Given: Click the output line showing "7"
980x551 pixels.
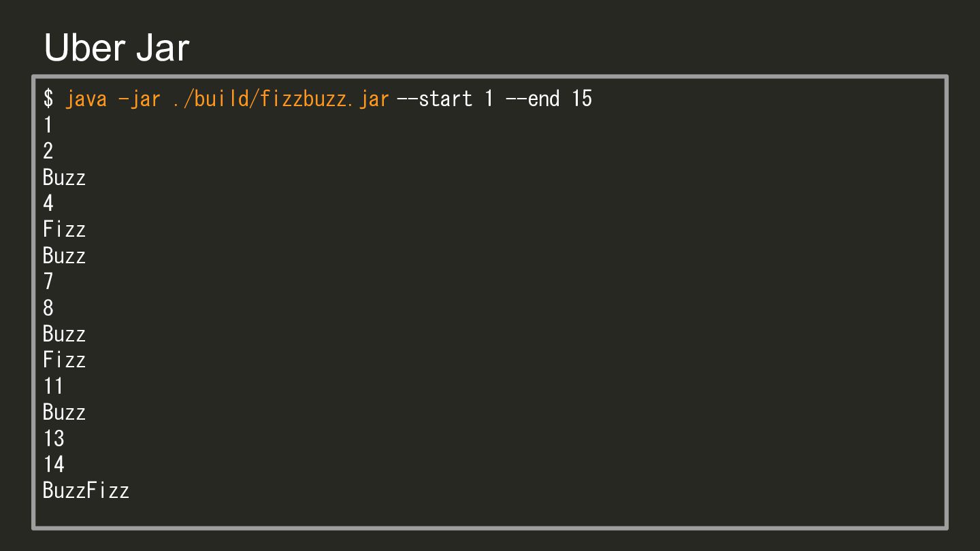Looking at the screenshot, I should (48, 282).
